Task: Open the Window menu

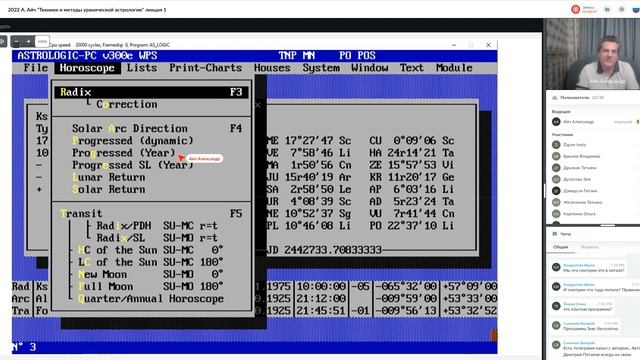Action: (369, 68)
